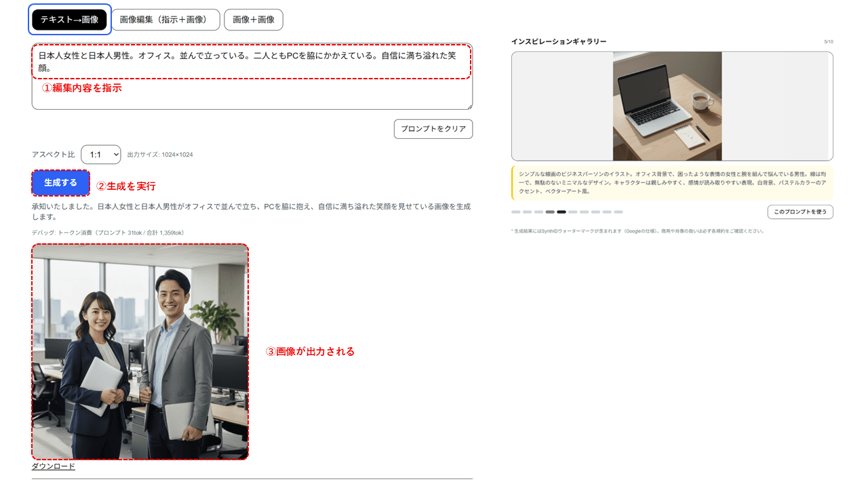This screenshot has height=488, width=868.
Task: Open the 画像＋画像 tab
Action: point(254,19)
